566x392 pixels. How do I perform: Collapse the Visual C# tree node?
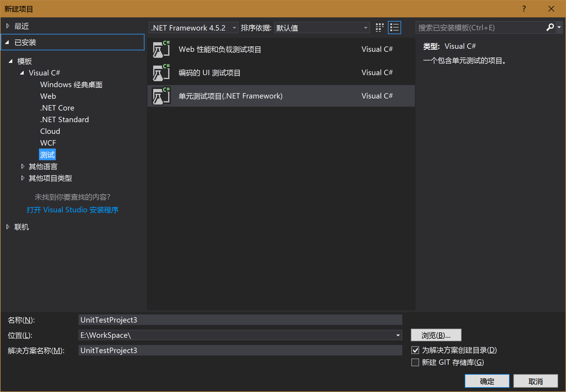[22, 73]
